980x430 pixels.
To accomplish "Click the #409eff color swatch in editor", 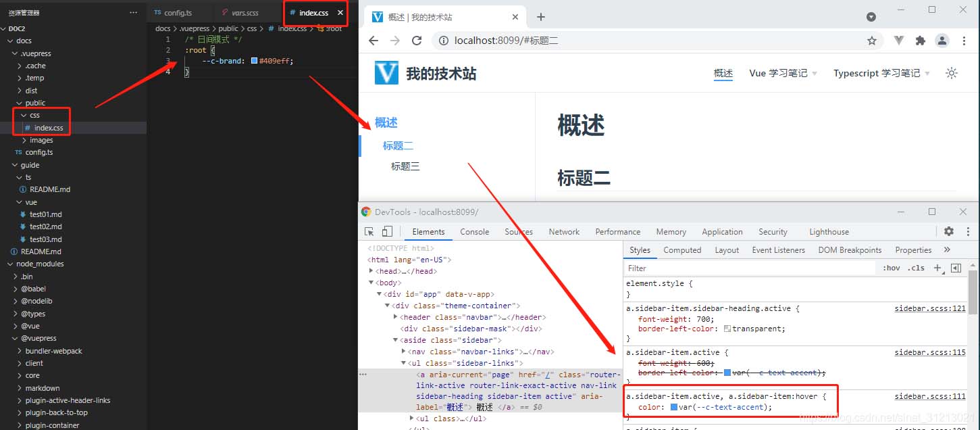I will [x=254, y=61].
